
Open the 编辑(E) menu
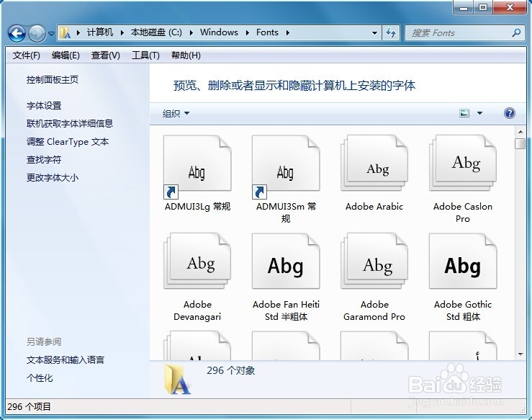66,55
